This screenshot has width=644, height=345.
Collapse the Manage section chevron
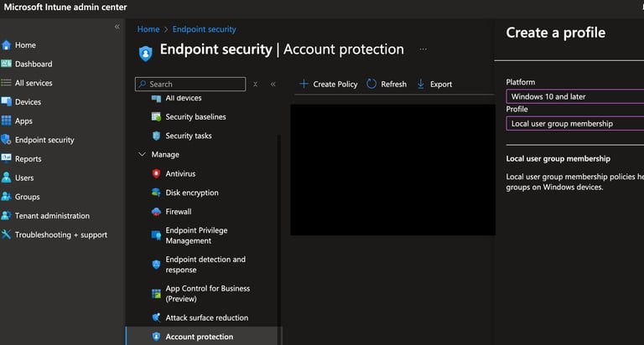[142, 154]
